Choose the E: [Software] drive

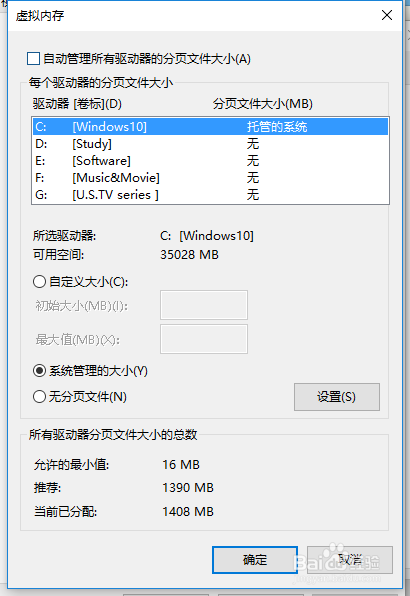[211, 161]
